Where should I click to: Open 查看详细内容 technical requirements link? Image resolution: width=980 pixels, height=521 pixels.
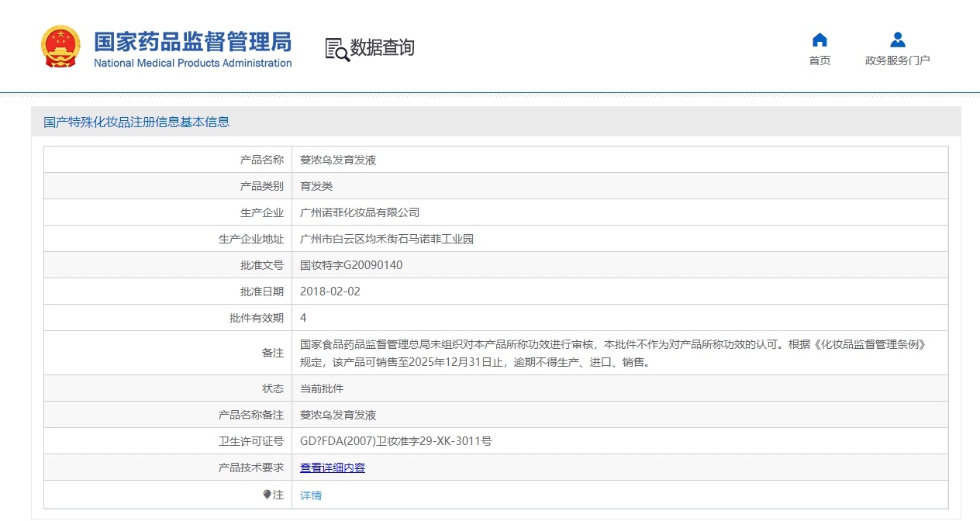(333, 468)
